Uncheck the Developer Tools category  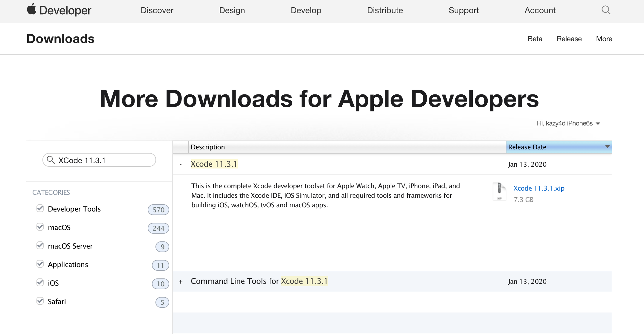pyautogui.click(x=40, y=209)
